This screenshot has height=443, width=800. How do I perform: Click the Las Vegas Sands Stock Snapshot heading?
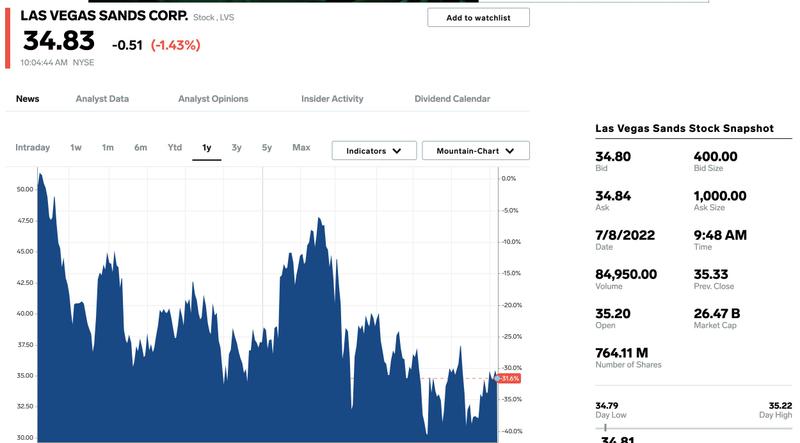[x=684, y=129]
